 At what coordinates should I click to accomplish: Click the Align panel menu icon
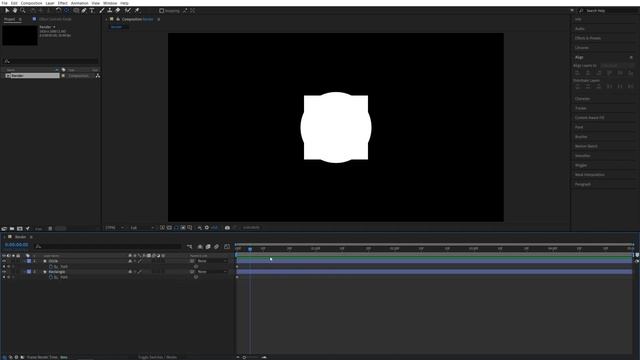631,58
